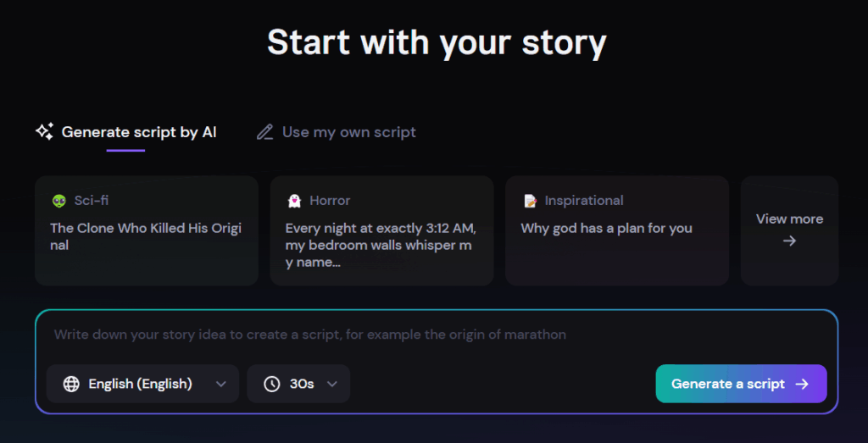This screenshot has width=868, height=443.
Task: Click the notepad Inspirational icon
Action: coord(530,201)
